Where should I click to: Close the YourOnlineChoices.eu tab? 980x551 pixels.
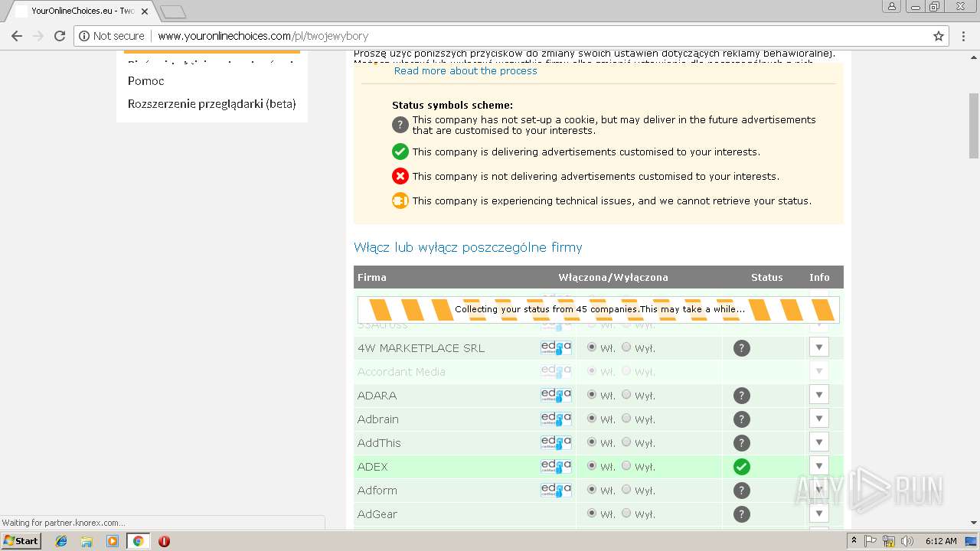point(145,11)
